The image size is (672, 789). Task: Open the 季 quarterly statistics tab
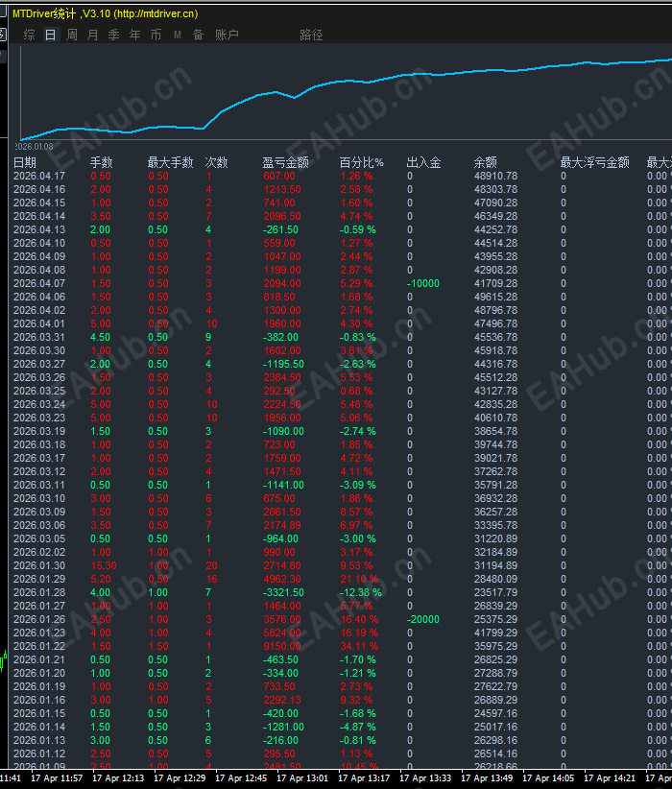tap(114, 35)
